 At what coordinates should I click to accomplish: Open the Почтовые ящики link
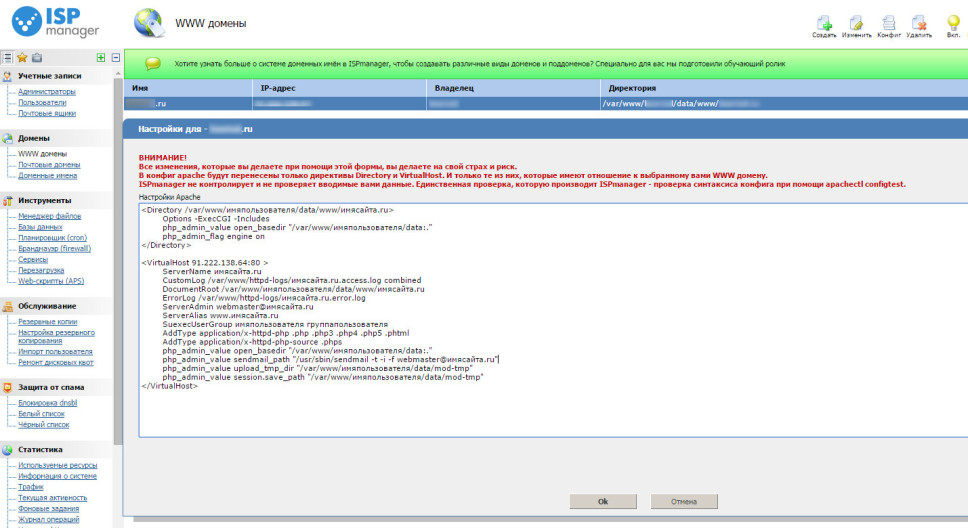point(47,114)
